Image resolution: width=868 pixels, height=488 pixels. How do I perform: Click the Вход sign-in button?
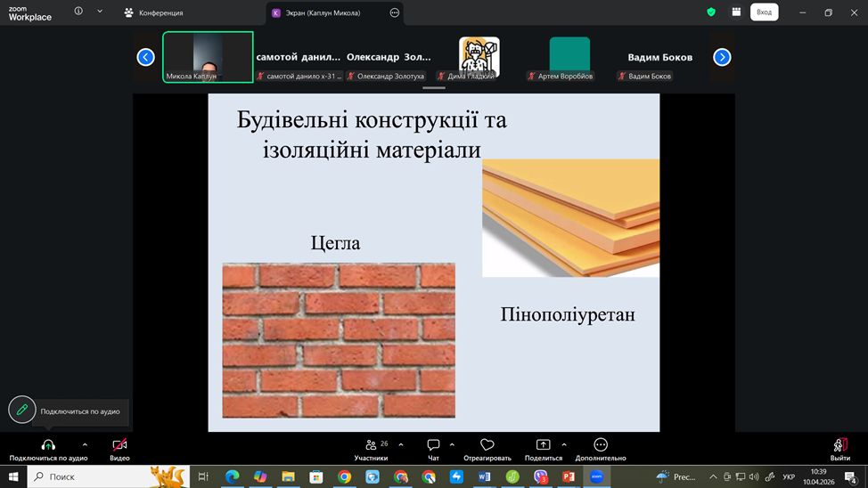[764, 12]
